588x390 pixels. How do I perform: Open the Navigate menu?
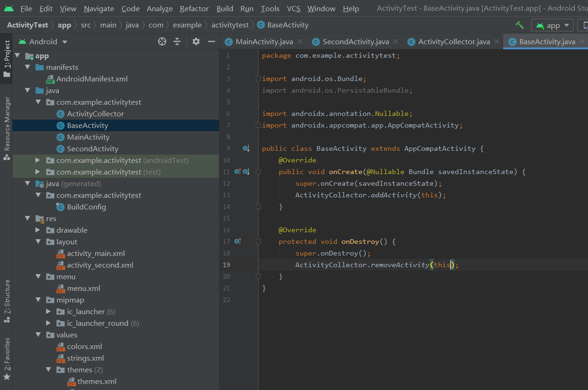99,8
